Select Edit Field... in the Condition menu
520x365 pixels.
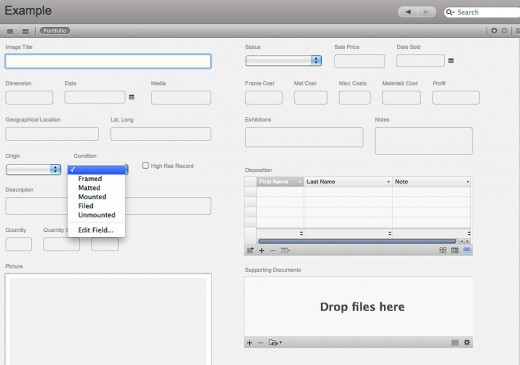97,230
